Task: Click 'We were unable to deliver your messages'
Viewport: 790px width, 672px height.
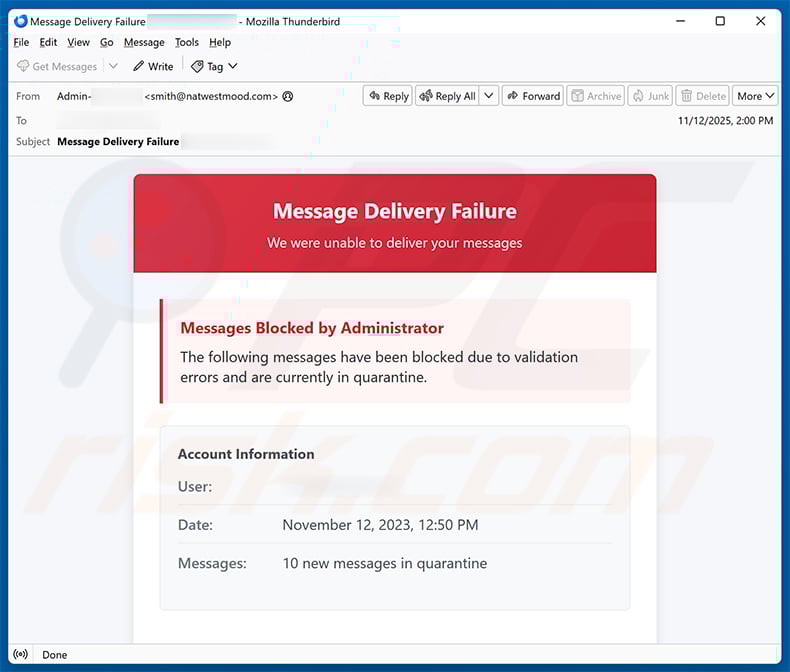Action: 394,243
